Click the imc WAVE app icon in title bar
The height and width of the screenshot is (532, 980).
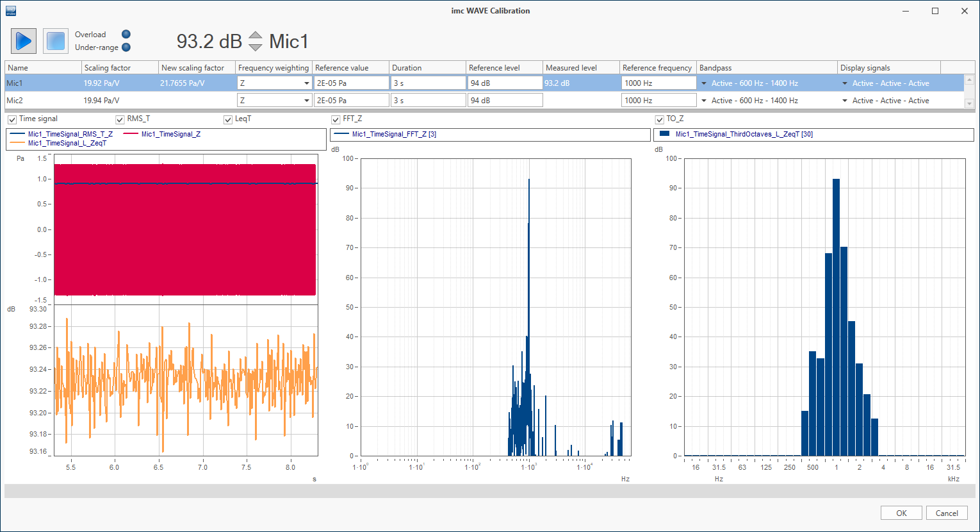click(11, 11)
